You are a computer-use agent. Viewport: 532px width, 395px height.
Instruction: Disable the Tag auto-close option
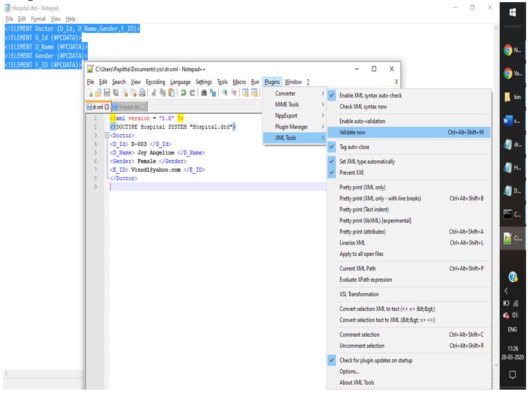(354, 147)
